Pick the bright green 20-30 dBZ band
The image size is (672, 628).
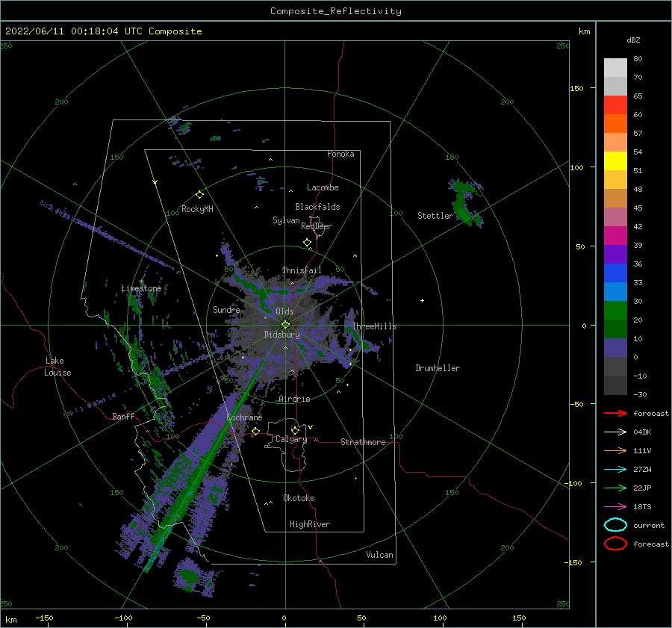[615, 311]
